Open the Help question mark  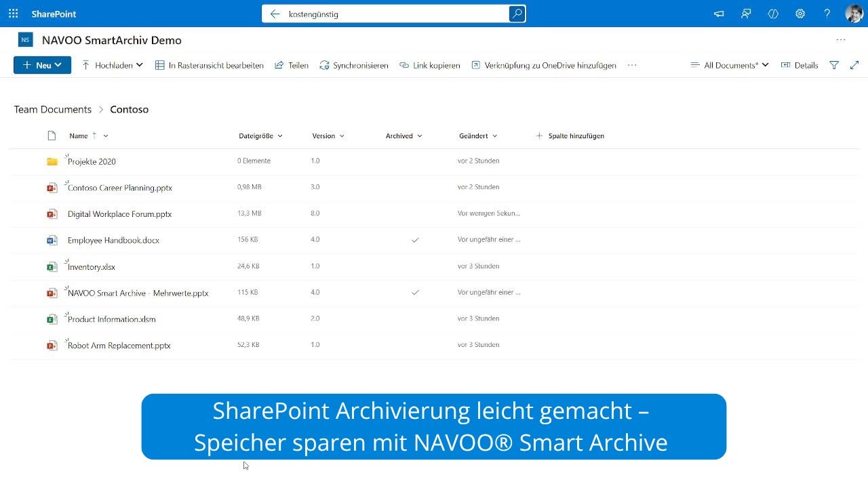pyautogui.click(x=827, y=14)
